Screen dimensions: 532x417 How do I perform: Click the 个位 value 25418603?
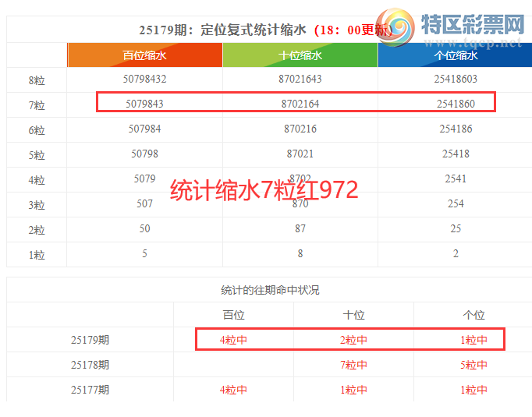point(456,80)
